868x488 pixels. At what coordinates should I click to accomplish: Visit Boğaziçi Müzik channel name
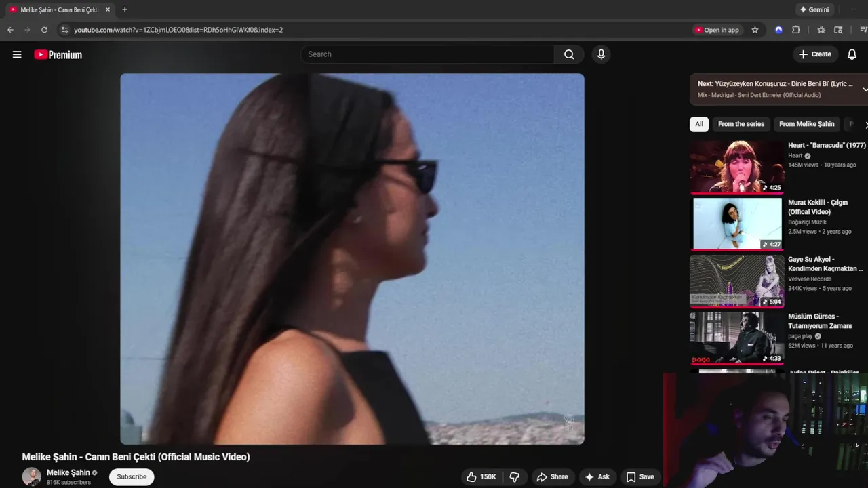pos(807,222)
